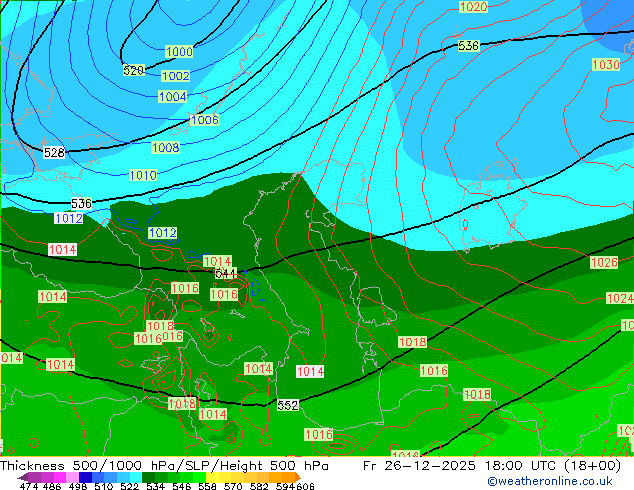Pick the dark green 534 legend swatch

point(146,477)
